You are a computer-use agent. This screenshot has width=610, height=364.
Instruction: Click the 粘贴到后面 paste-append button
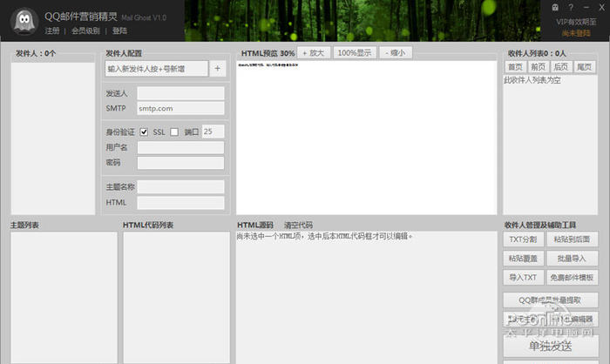point(572,239)
